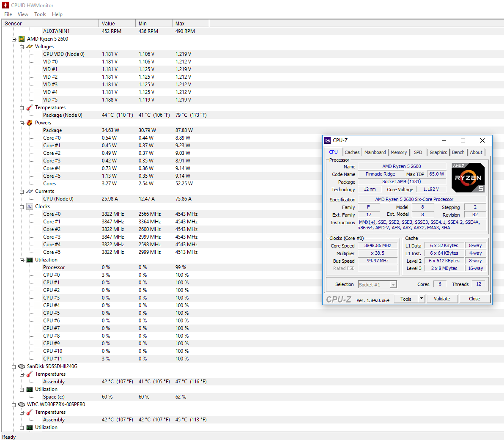Collapse the AMD Ryzen 5 2600 tree node
The width and height of the screenshot is (504, 440).
coord(14,39)
